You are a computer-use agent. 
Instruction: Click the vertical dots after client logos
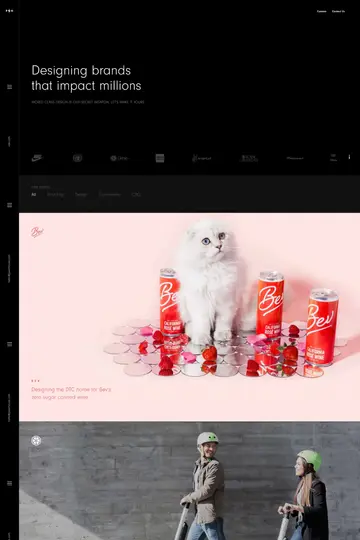tap(349, 157)
